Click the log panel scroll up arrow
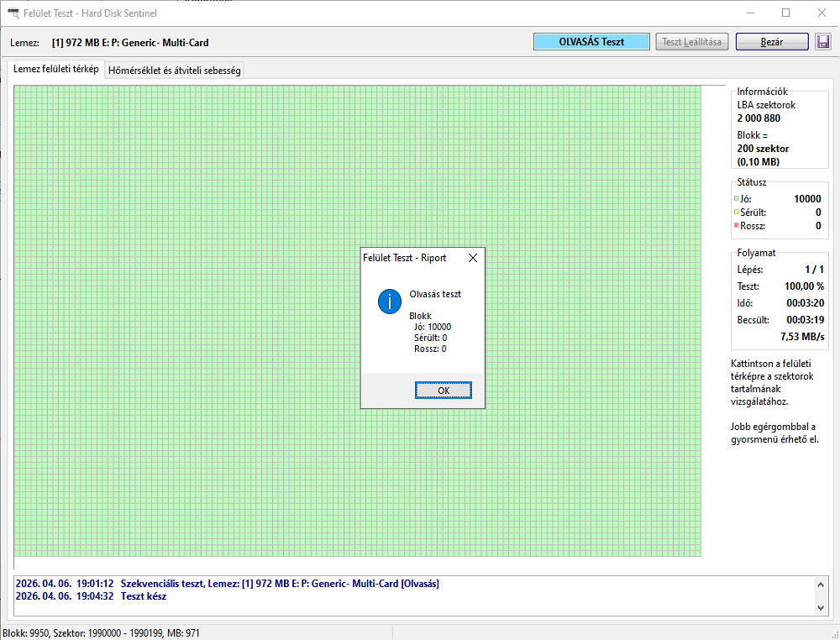This screenshot has height=640, width=840. [x=820, y=585]
